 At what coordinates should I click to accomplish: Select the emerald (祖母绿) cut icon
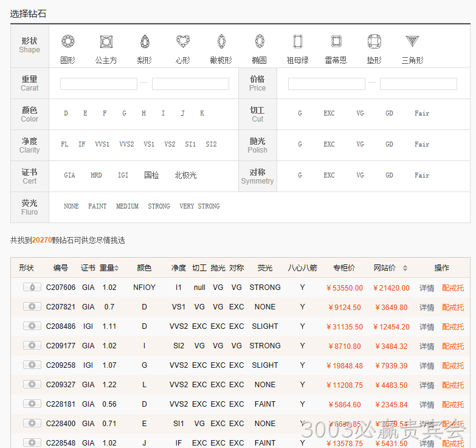pyautogui.click(x=297, y=41)
